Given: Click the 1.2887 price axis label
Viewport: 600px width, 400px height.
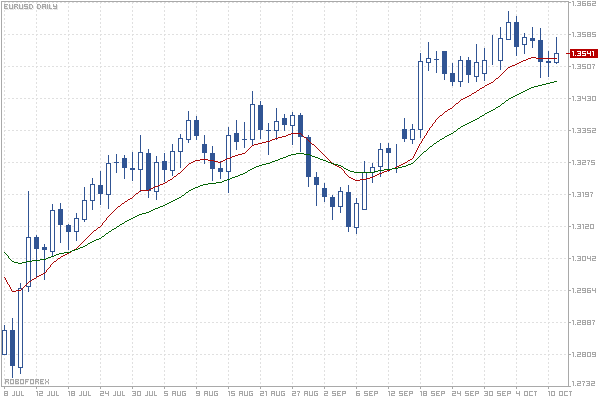Looking at the screenshot, I should [584, 322].
